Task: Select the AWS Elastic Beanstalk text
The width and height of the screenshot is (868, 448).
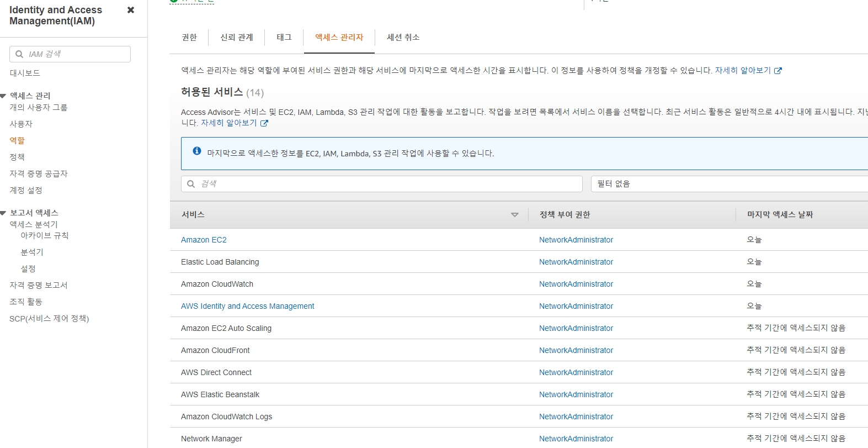Action: pos(220,394)
